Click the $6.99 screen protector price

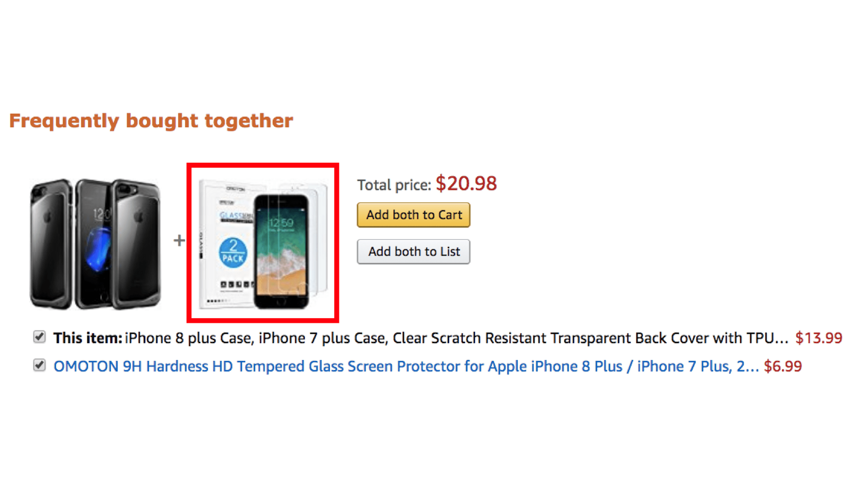[x=783, y=367]
